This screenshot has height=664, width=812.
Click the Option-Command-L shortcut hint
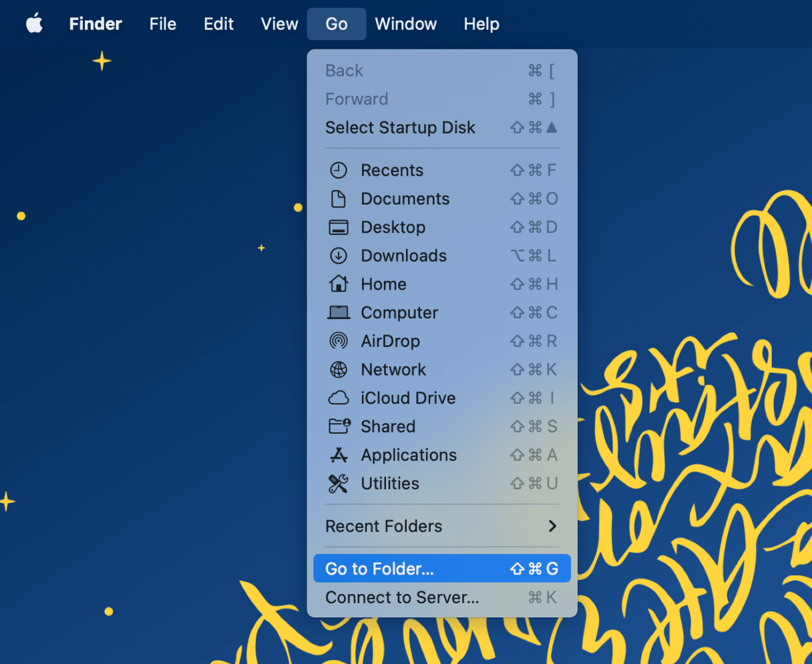(534, 256)
